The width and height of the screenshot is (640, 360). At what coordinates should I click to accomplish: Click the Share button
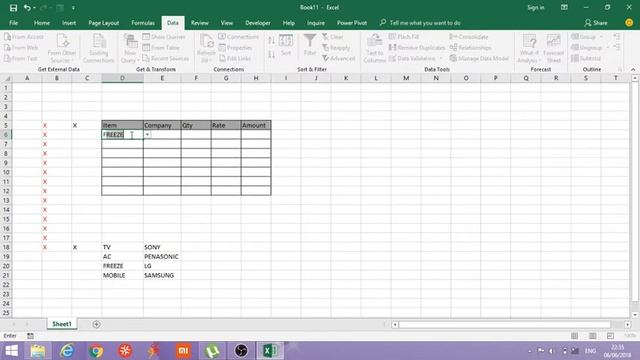pos(596,23)
